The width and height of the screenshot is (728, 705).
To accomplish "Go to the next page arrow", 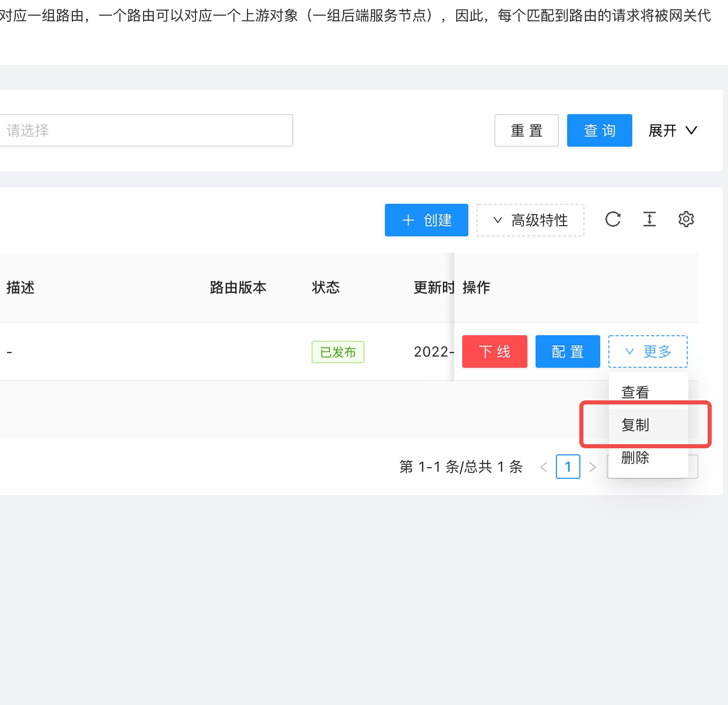I will coord(592,467).
